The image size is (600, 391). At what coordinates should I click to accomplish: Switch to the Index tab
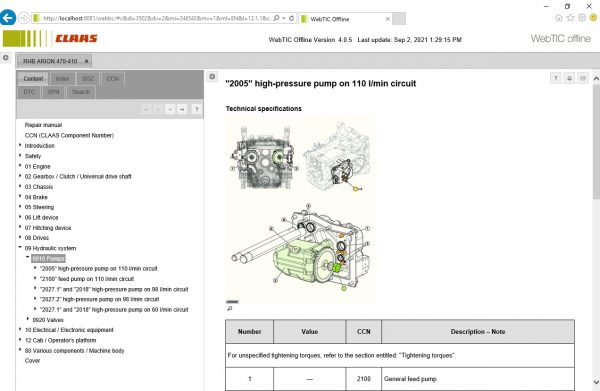pos(62,78)
